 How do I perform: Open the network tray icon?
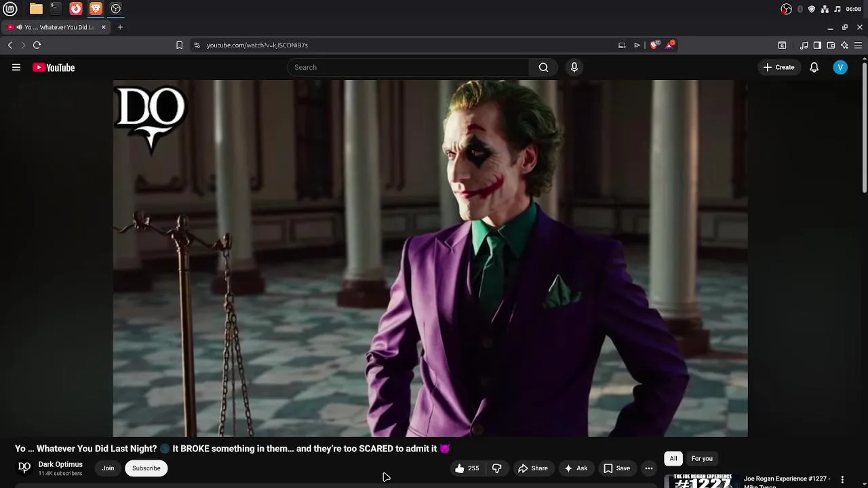point(825,9)
